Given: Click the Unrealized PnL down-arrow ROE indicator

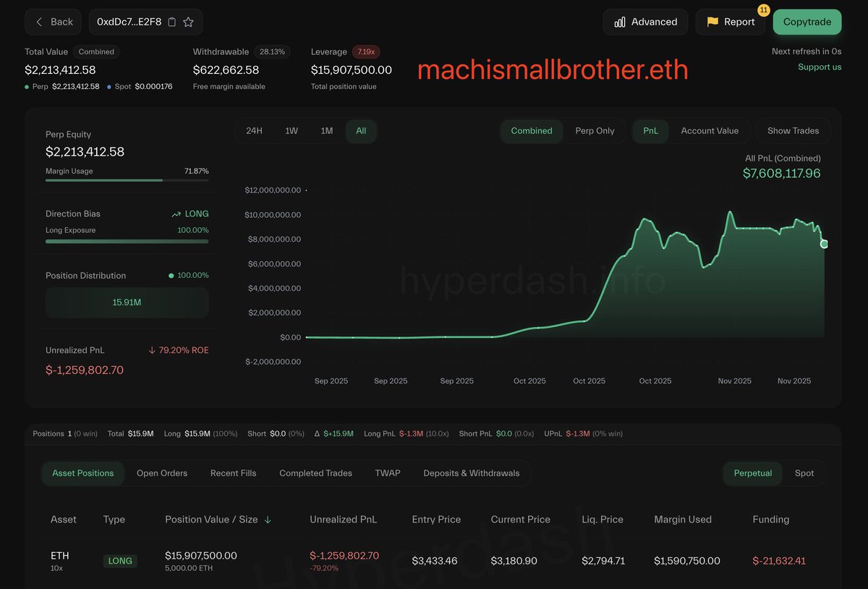Looking at the screenshot, I should pos(152,350).
